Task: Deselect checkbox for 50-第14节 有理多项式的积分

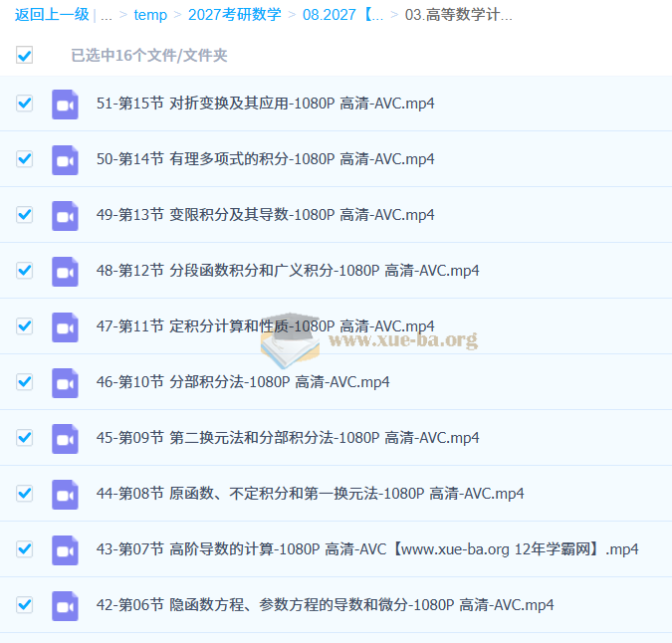Action: 24,159
